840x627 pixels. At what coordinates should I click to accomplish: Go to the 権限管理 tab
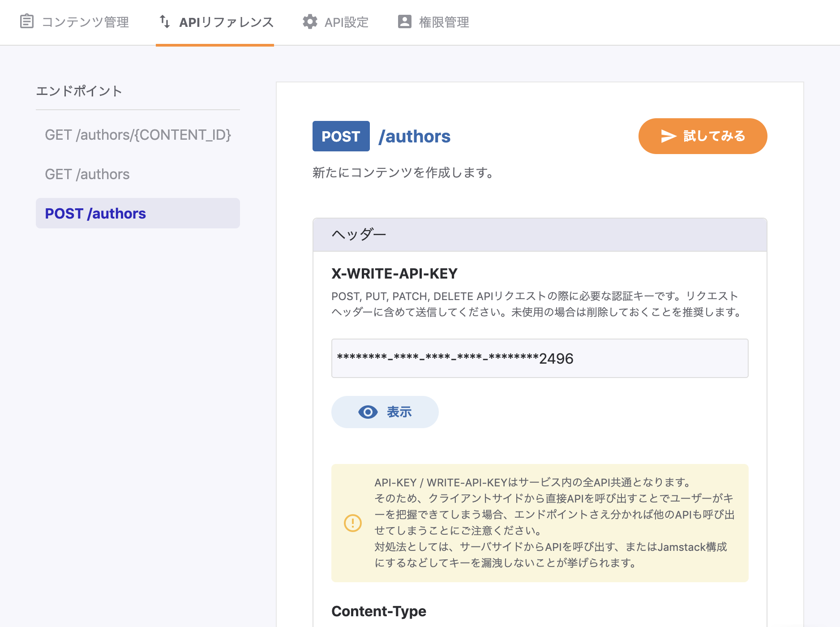tap(444, 22)
